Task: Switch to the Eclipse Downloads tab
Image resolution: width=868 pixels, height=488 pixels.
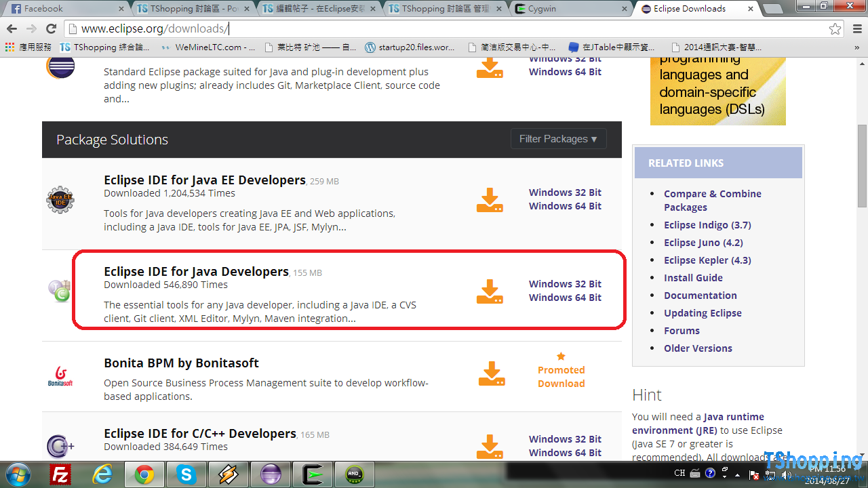Action: click(698, 9)
